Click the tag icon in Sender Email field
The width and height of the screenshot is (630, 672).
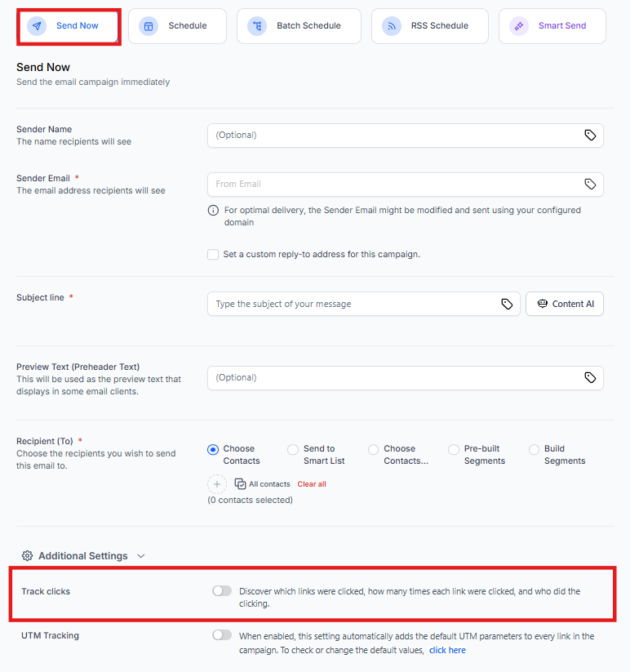(590, 185)
